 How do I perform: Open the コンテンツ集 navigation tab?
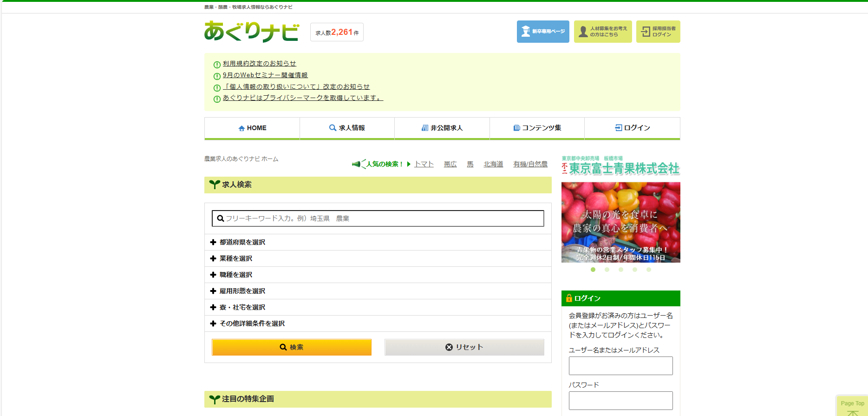[x=537, y=128]
